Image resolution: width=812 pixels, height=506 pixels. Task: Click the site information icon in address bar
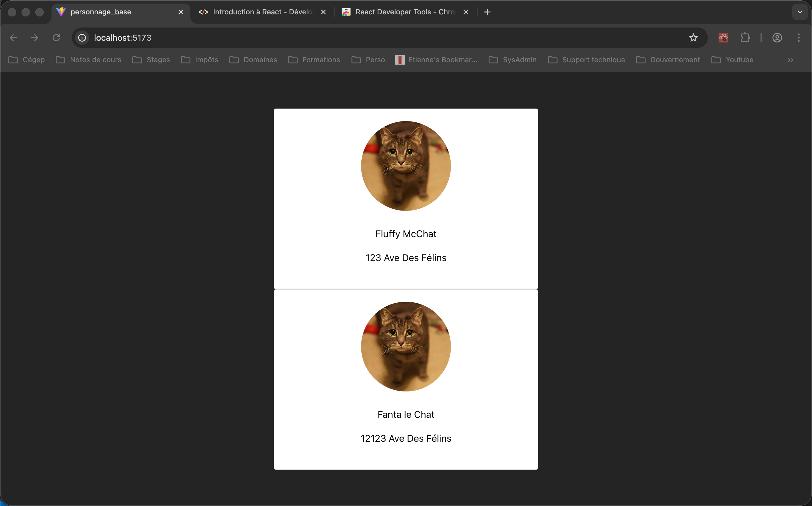pos(81,37)
